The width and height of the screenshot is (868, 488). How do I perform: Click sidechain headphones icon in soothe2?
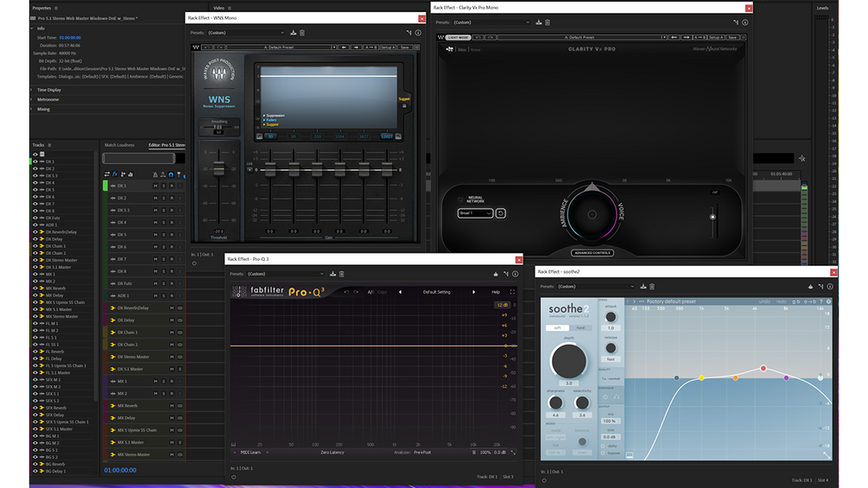pyautogui.click(x=616, y=396)
